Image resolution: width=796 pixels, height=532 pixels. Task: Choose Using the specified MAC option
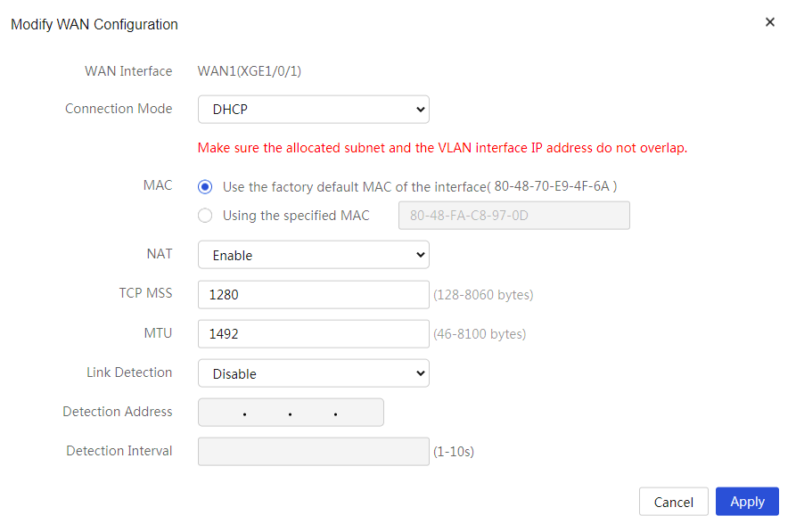point(205,216)
